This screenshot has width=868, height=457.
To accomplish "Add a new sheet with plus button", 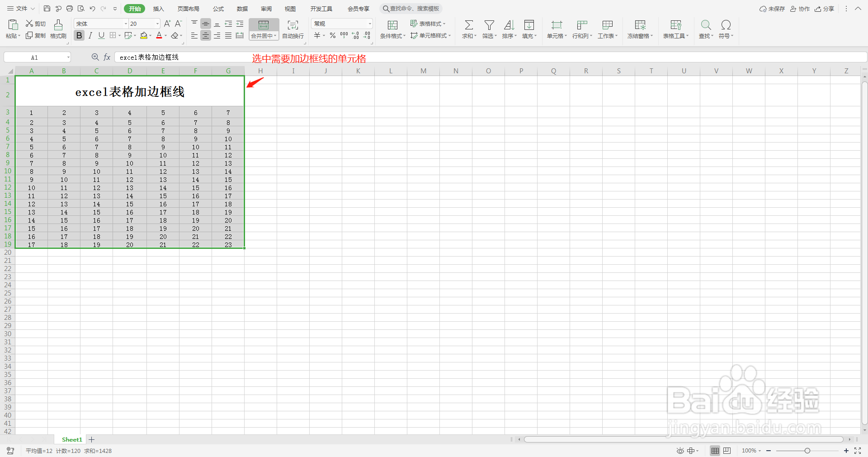I will click(x=92, y=439).
